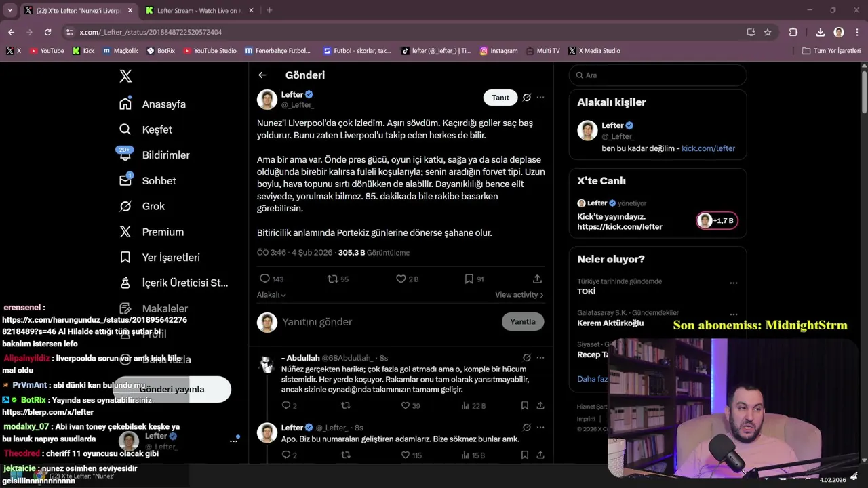
Task: Click the X logo in sidebar
Action: point(125,76)
